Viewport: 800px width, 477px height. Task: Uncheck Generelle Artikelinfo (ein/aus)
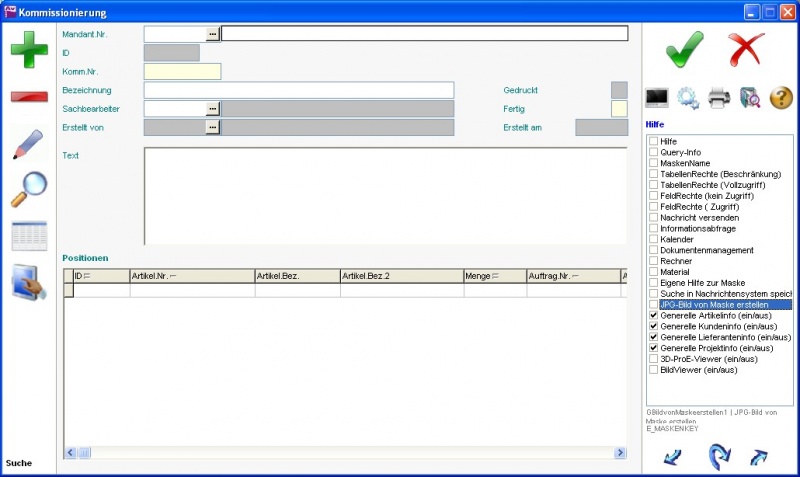(654, 315)
